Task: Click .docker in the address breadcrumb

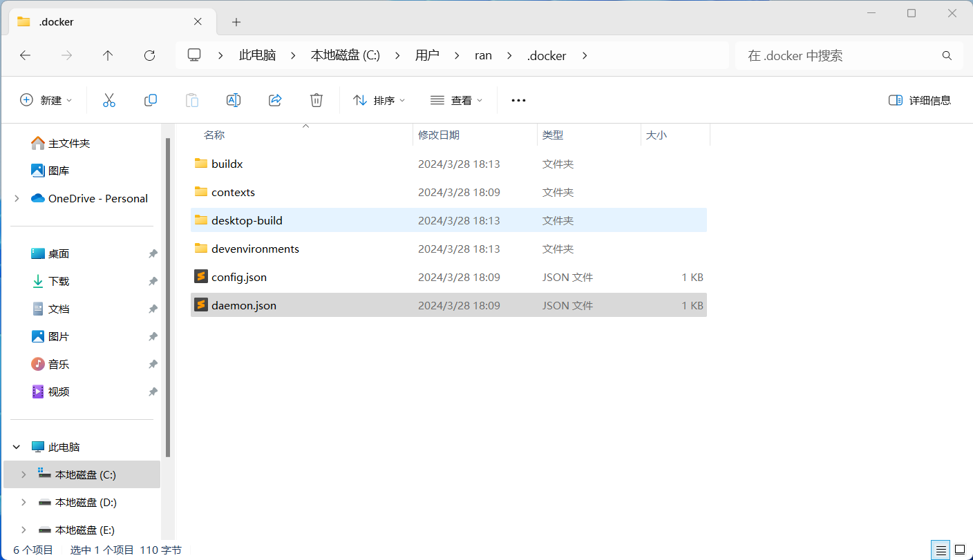Action: 547,55
